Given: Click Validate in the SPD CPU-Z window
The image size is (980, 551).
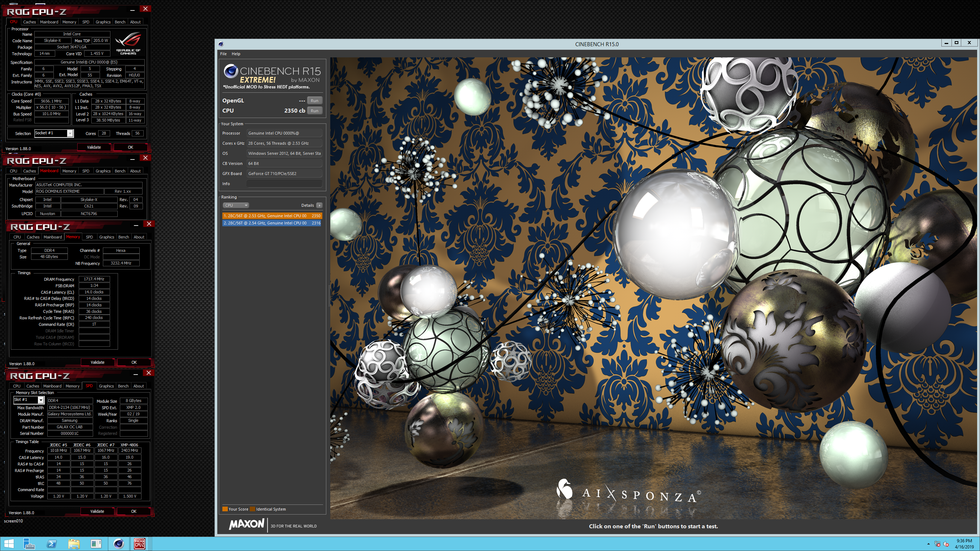Looking at the screenshot, I should (x=97, y=511).
